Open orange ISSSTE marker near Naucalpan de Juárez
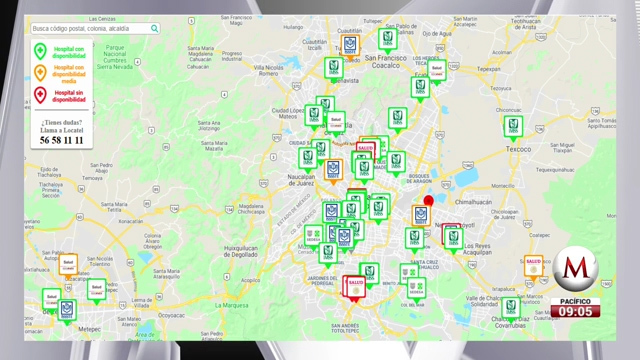 tap(333, 171)
